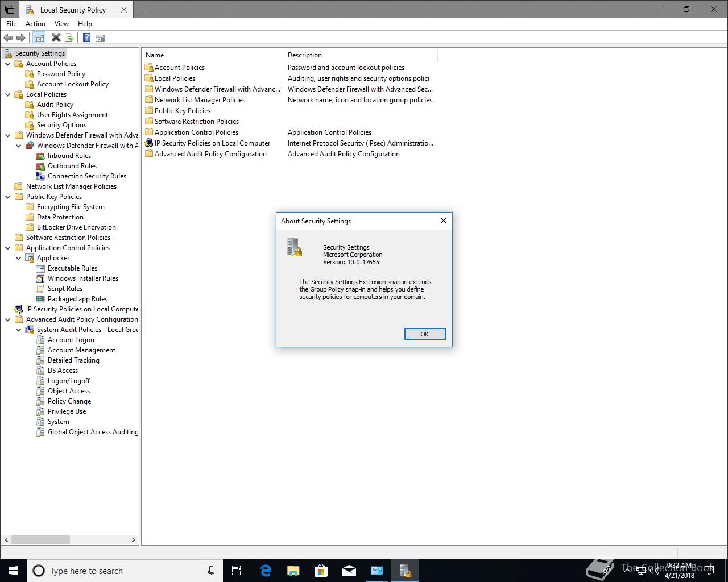The image size is (728, 582).
Task: Click the Account Policies folder icon in list pane
Action: (149, 68)
